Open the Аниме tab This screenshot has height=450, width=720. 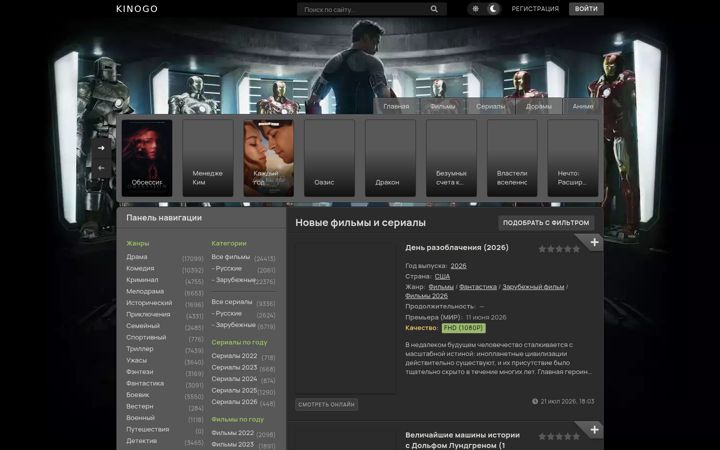coord(583,106)
